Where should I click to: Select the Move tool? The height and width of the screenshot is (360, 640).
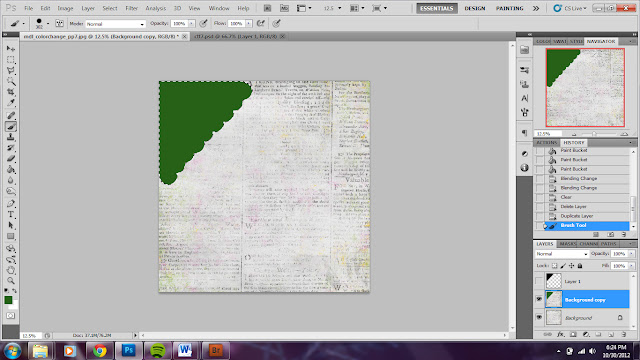coord(11,49)
